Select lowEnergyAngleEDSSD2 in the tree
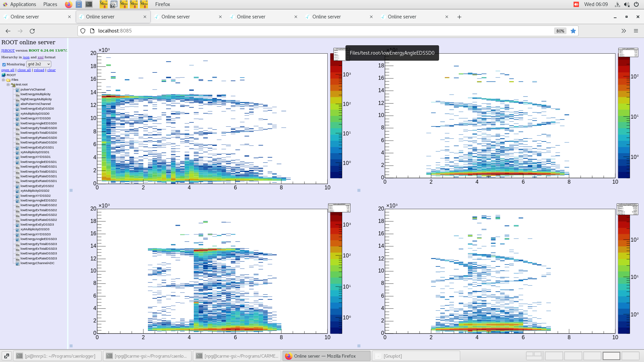This screenshot has height=362, width=644. [39, 200]
